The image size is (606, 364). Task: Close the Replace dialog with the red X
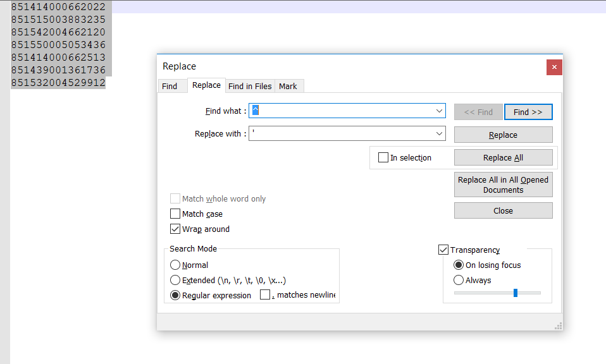tap(554, 67)
